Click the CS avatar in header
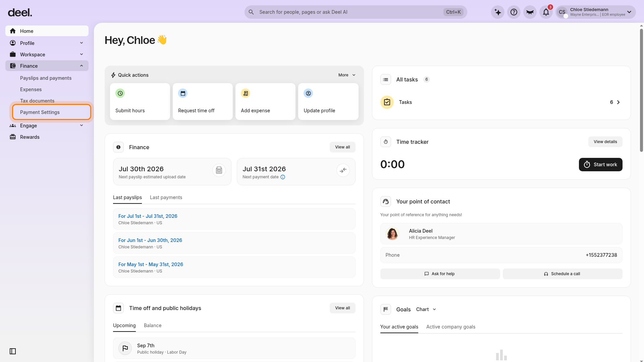Image resolution: width=644 pixels, height=362 pixels. 562,12
